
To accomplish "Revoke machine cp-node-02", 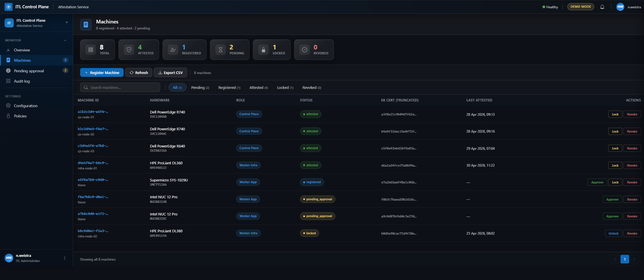I will click(632, 131).
